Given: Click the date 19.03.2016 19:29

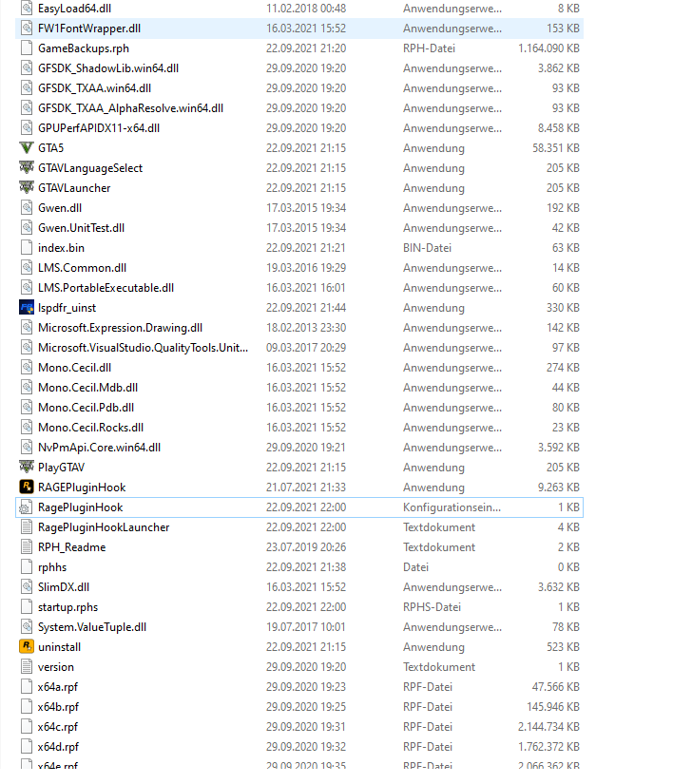Looking at the screenshot, I should pos(306,267).
